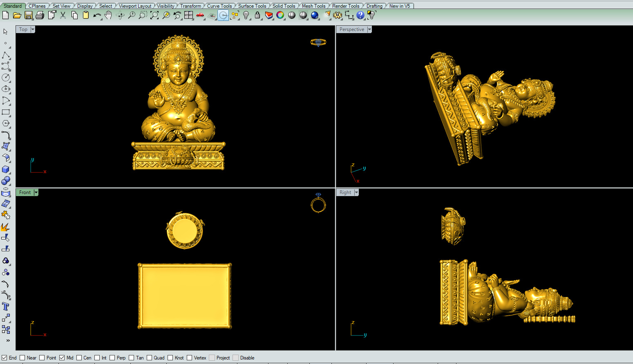The height and width of the screenshot is (364, 633).
Task: Open Help with the question mark icon
Action: click(x=360, y=15)
